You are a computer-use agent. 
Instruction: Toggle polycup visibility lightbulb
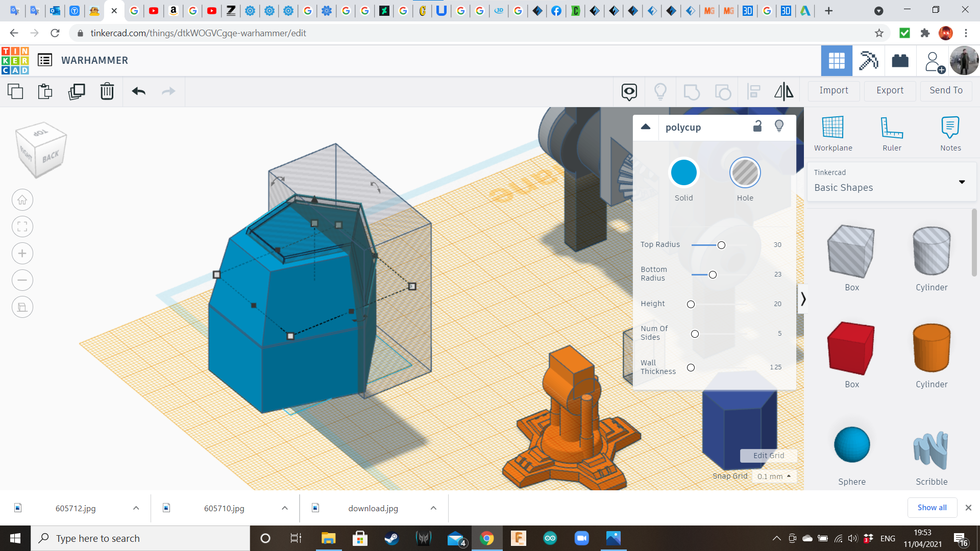(779, 127)
